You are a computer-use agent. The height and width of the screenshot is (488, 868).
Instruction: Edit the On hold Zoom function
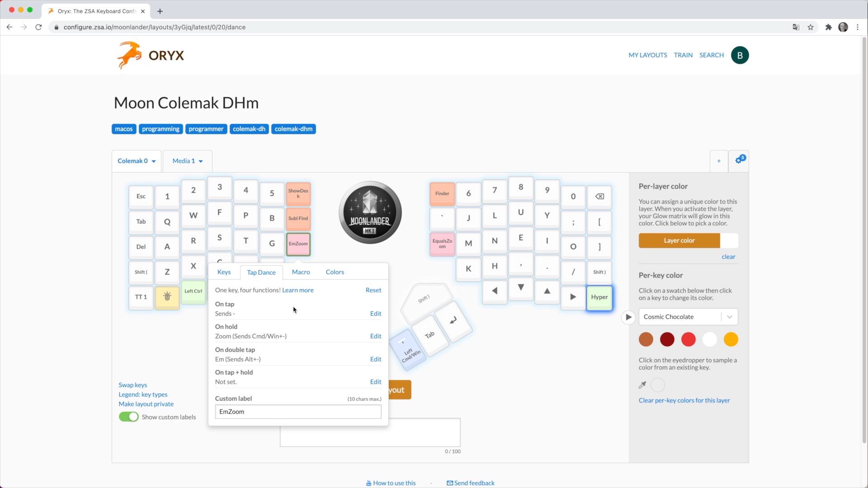(375, 335)
